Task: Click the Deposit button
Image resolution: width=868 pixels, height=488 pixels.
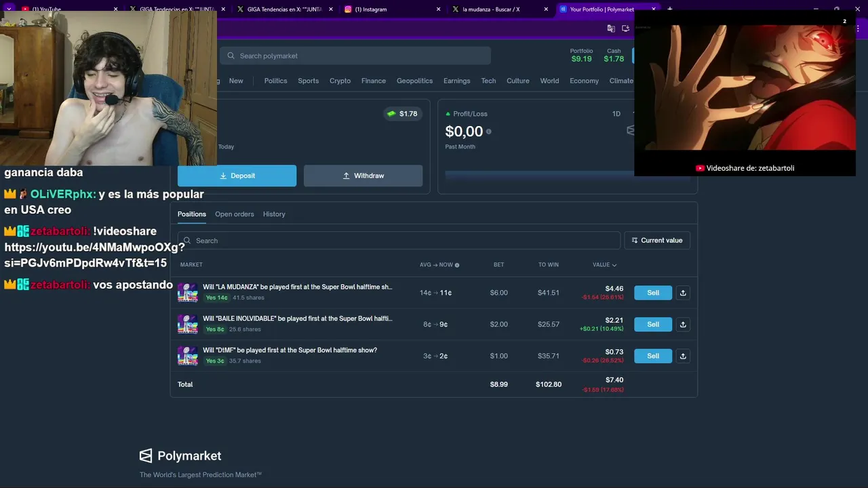Action: [237, 176]
